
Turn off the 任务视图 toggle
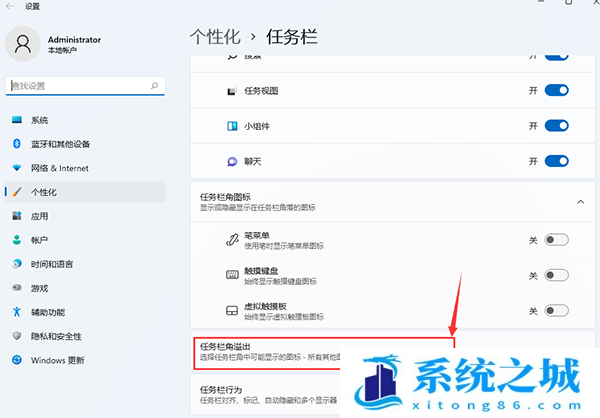pyautogui.click(x=556, y=91)
